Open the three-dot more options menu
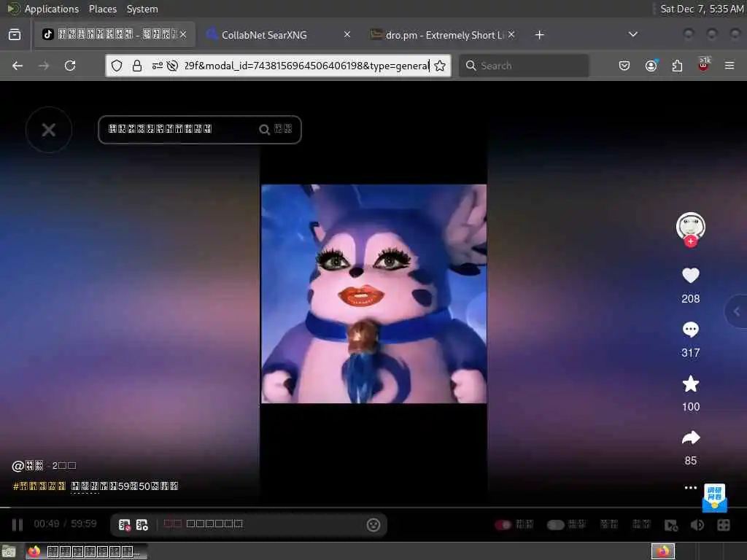The width and height of the screenshot is (747, 560). pyautogui.click(x=690, y=488)
